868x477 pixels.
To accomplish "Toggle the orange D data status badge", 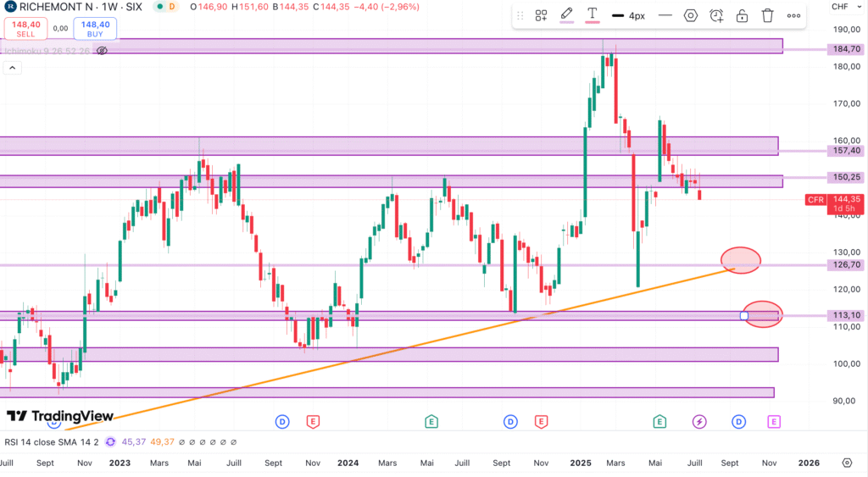I will (172, 7).
